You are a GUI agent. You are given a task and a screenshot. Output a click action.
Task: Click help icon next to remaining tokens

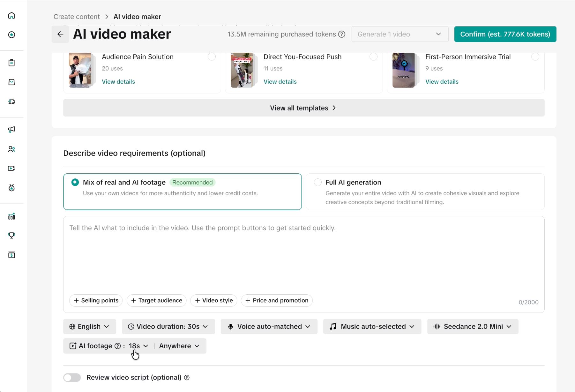(x=342, y=34)
